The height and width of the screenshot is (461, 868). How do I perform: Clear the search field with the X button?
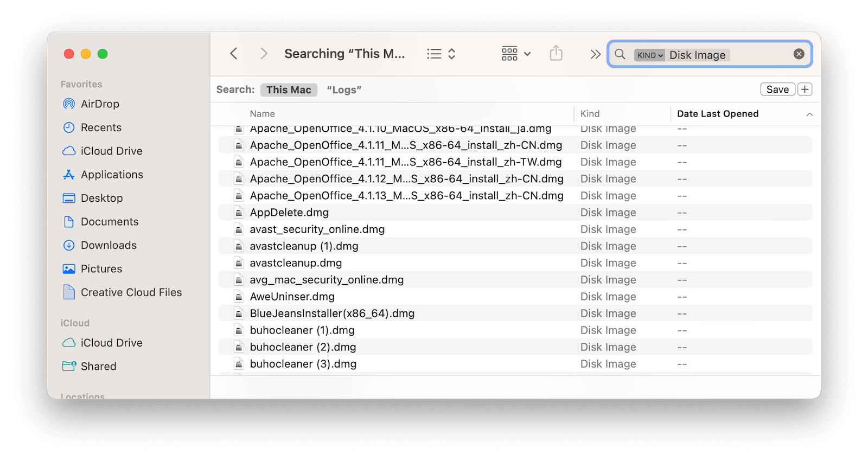[799, 54]
